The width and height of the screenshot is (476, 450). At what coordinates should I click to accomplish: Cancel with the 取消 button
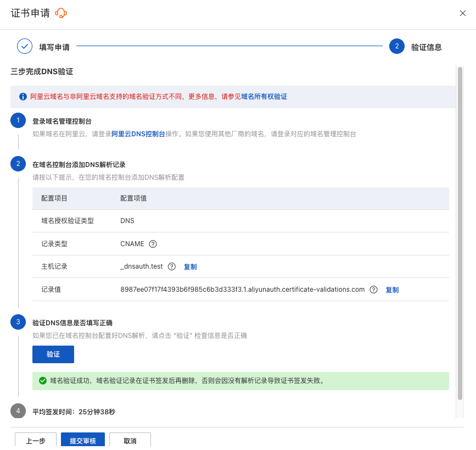point(130,441)
